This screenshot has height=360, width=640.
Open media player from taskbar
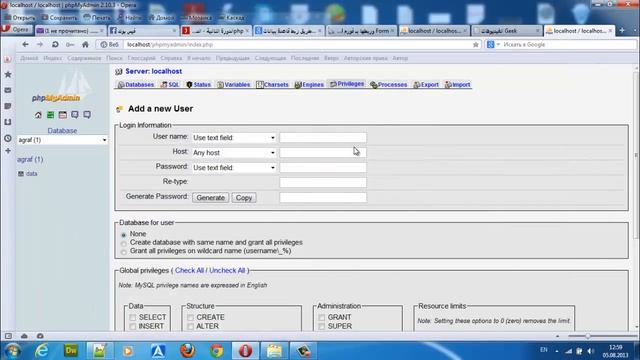coord(128,351)
